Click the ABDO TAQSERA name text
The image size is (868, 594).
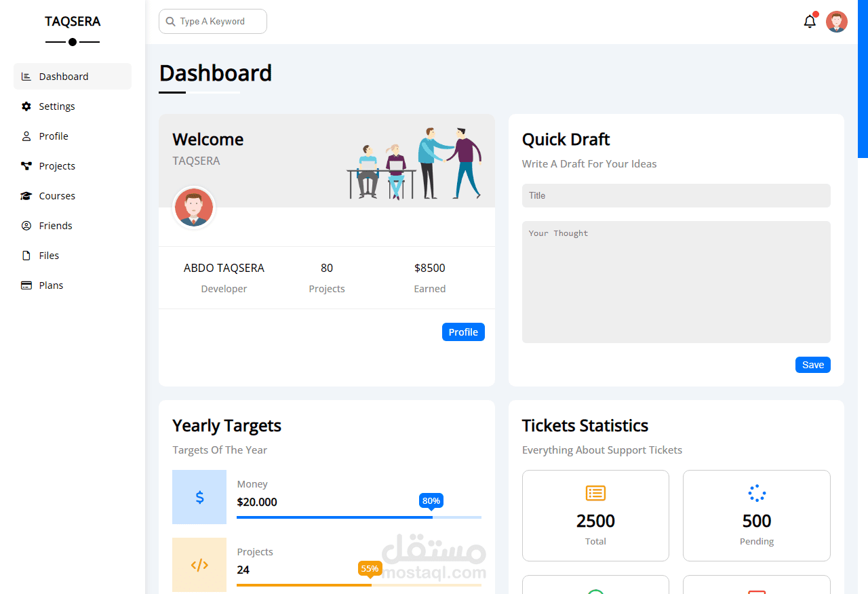pyautogui.click(x=224, y=268)
